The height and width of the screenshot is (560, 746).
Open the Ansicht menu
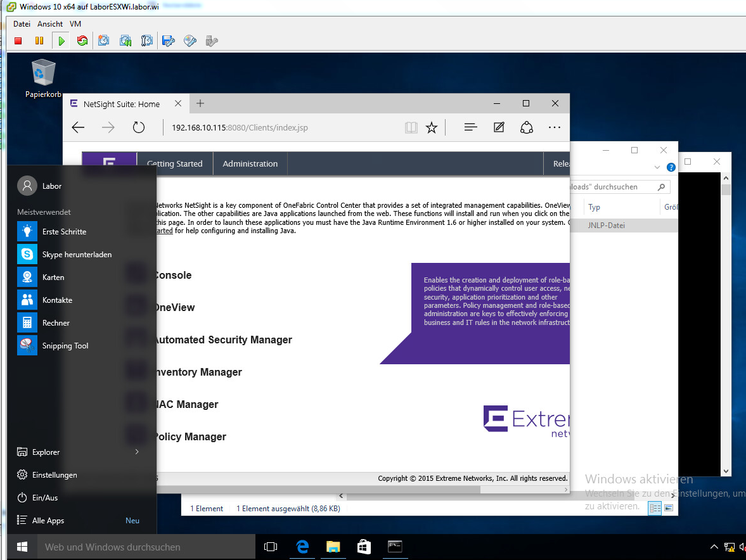click(50, 24)
